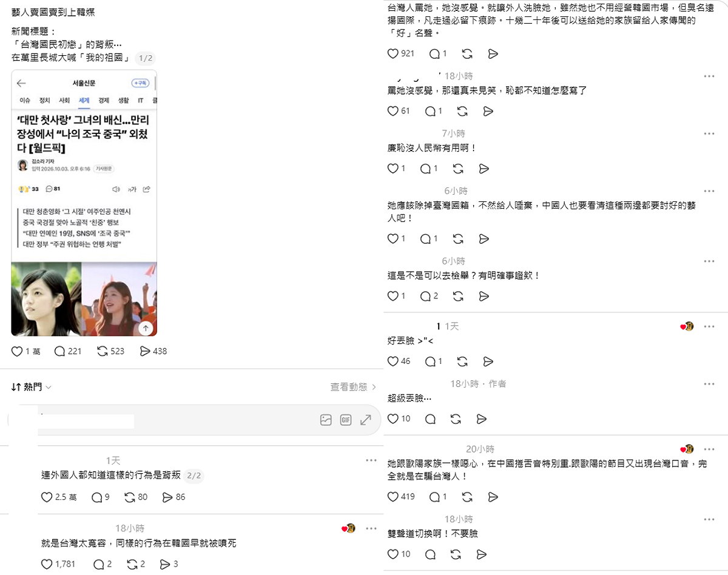This screenshot has width=728, height=575.
Task: Open more options for 她跟歐陽家族 comment
Action: coord(709,449)
